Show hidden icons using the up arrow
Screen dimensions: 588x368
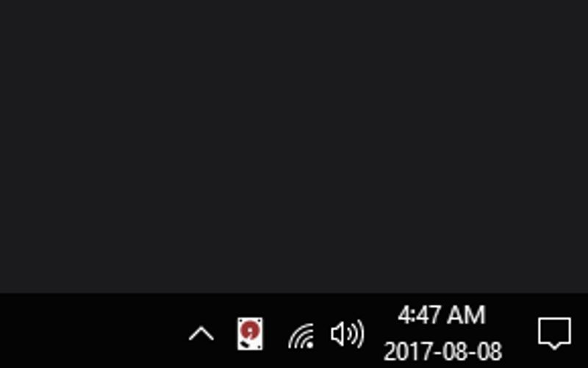(201, 333)
